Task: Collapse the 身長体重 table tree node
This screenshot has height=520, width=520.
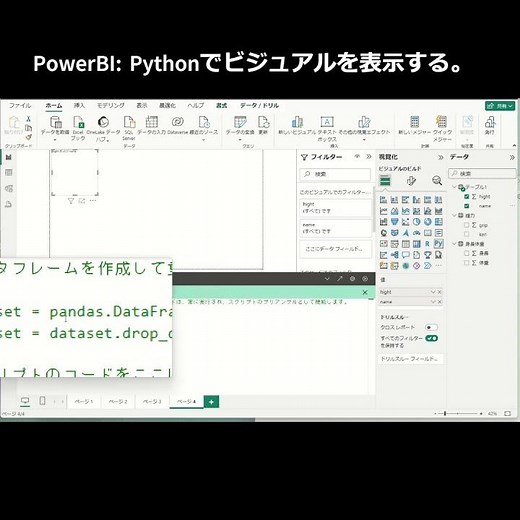Action: click(454, 244)
